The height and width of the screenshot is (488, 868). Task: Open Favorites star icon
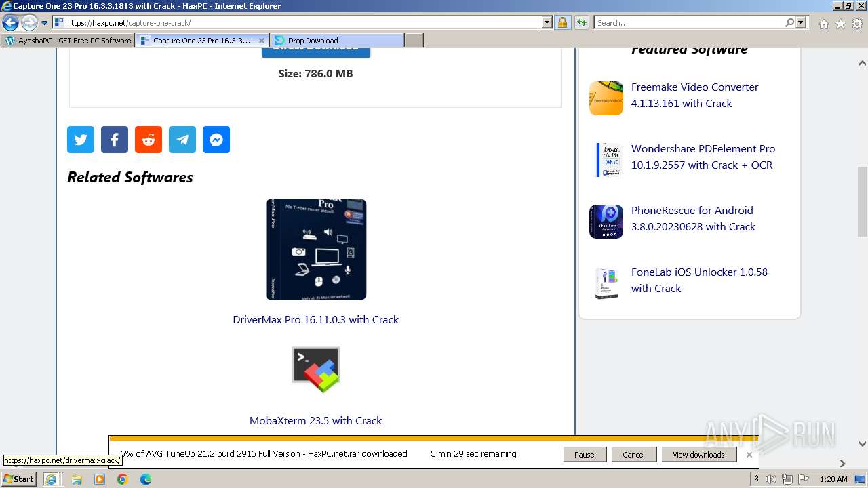(x=840, y=24)
